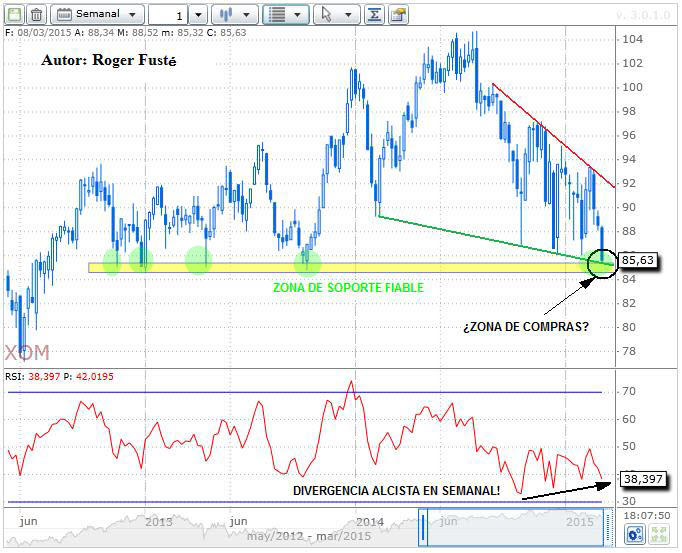Click the sigma indicators icon

374,15
